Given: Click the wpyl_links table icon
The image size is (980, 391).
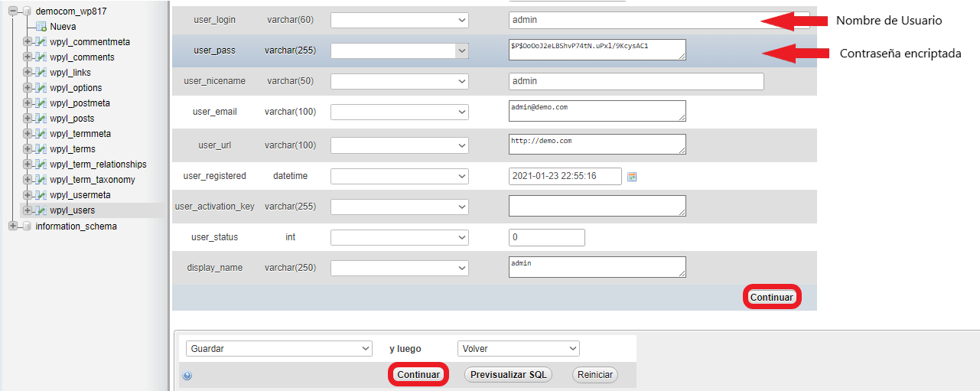Looking at the screenshot, I should pos(41,73).
